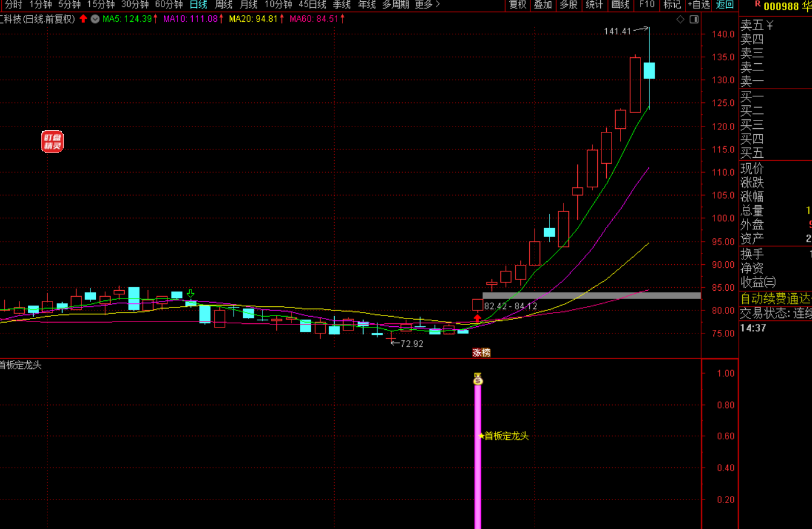Toggle the side panel layout icon
The image size is (812, 529).
coord(694,20)
